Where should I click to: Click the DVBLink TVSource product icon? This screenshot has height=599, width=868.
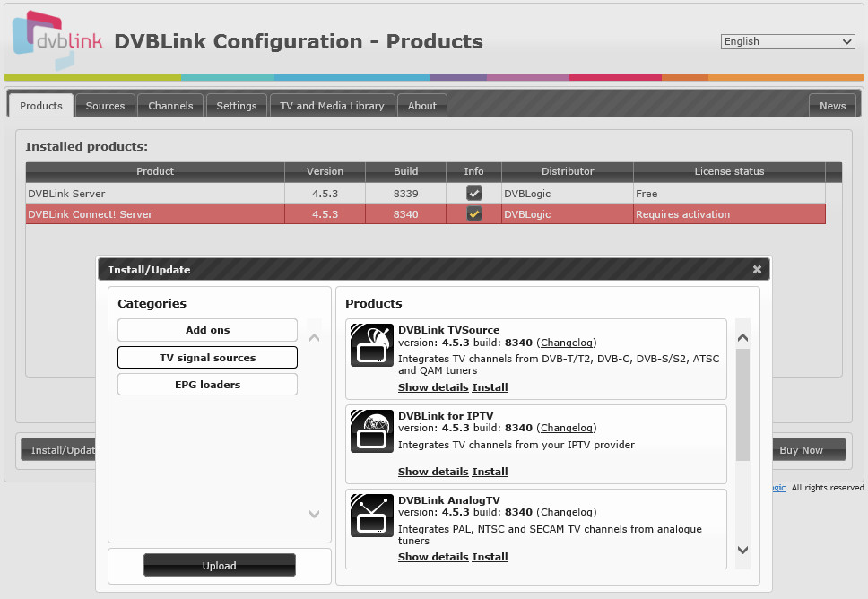(372, 345)
